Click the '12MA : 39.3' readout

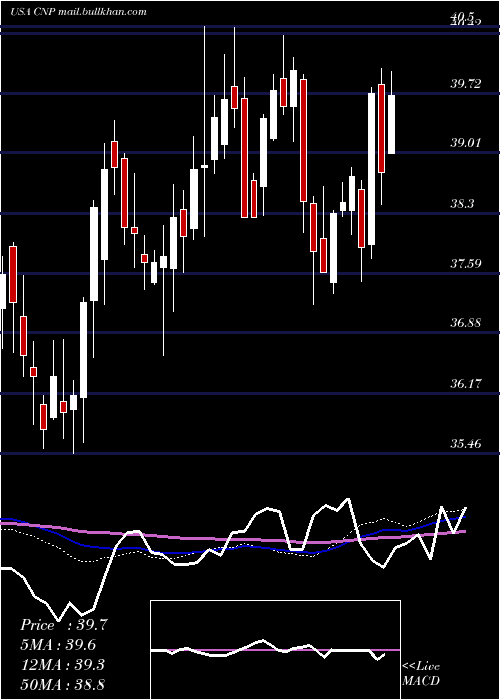[x=62, y=665]
